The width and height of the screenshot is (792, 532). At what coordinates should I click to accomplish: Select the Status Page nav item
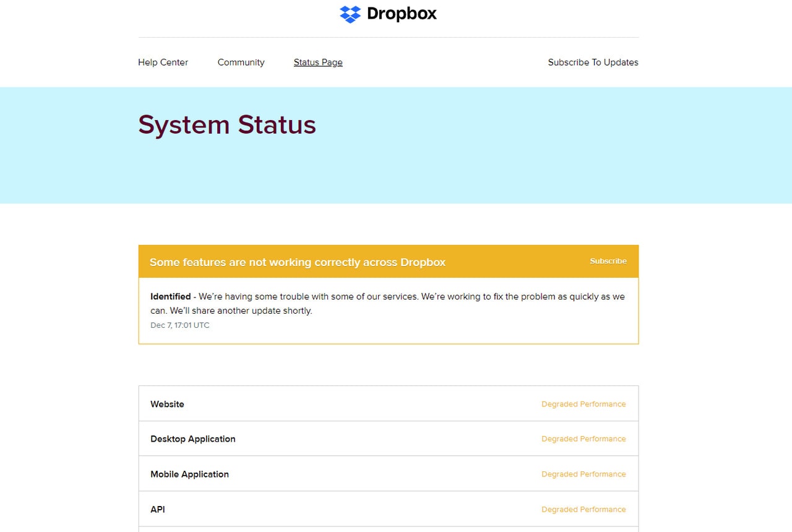point(318,62)
